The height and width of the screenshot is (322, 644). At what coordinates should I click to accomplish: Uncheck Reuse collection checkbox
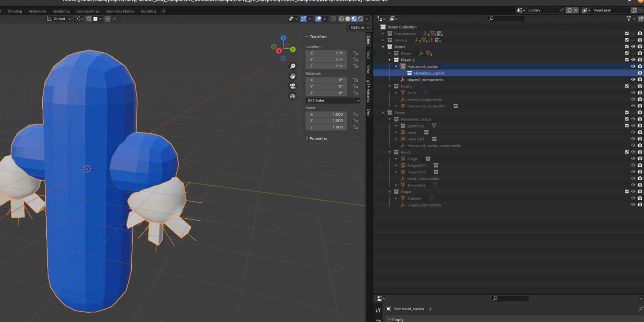[627, 113]
